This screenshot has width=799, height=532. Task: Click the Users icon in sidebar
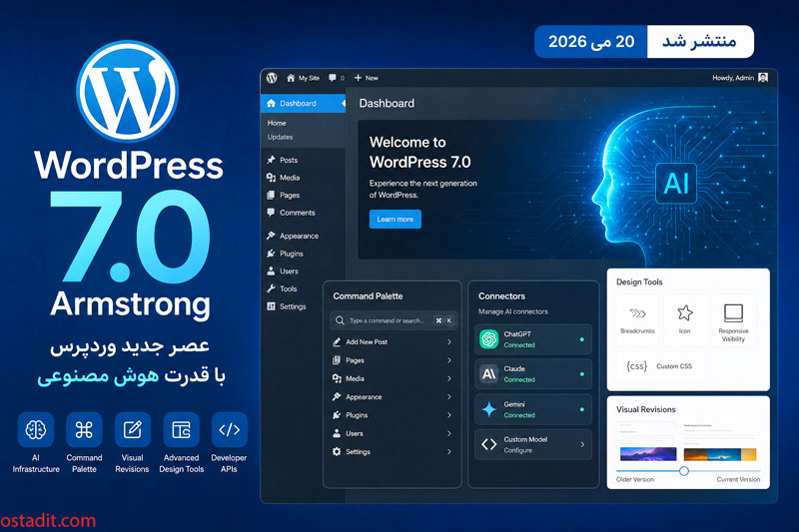[x=271, y=270]
